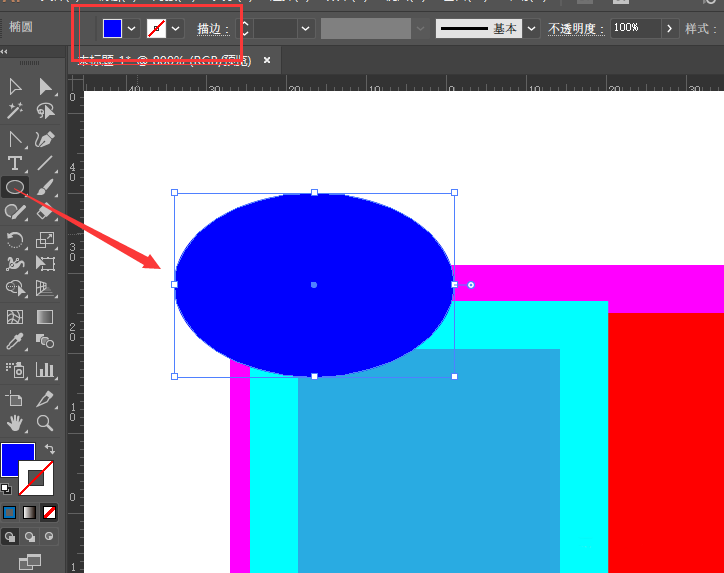
Task: Click the stroke box in toolbar
Action: pos(36,478)
